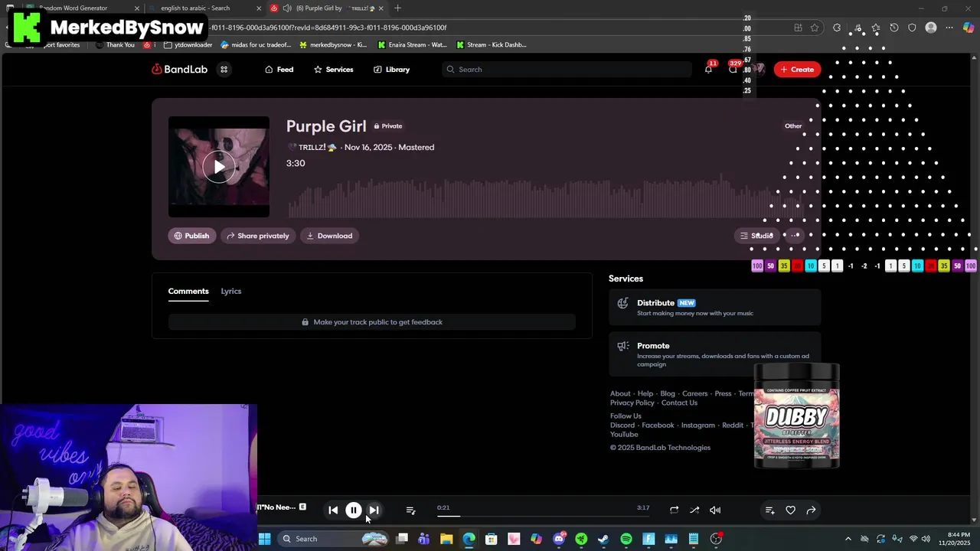Screen dimensions: 980x551
Task: Like the playing track with heart icon
Action: (x=791, y=510)
